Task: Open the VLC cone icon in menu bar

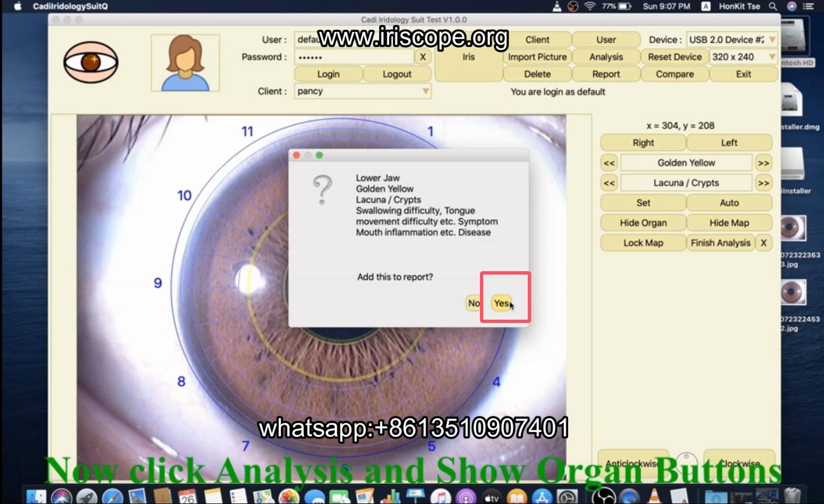Action: click(557, 6)
